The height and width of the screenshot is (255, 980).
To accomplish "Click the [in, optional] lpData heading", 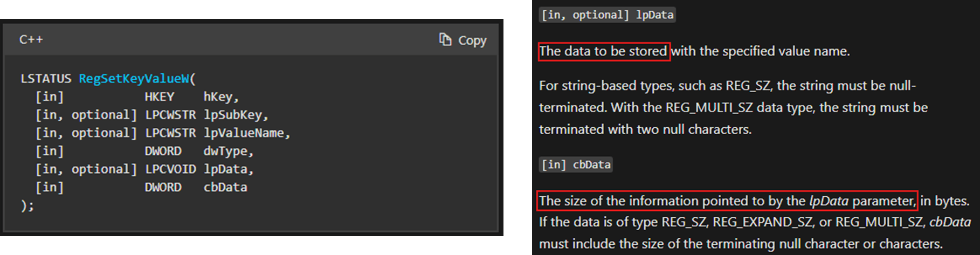I will tap(607, 15).
